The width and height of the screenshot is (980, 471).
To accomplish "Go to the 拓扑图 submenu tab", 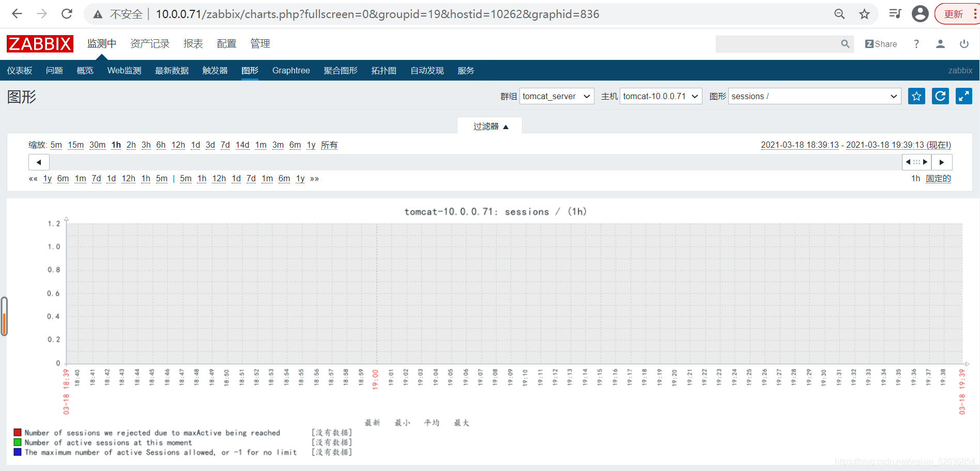I will click(384, 71).
